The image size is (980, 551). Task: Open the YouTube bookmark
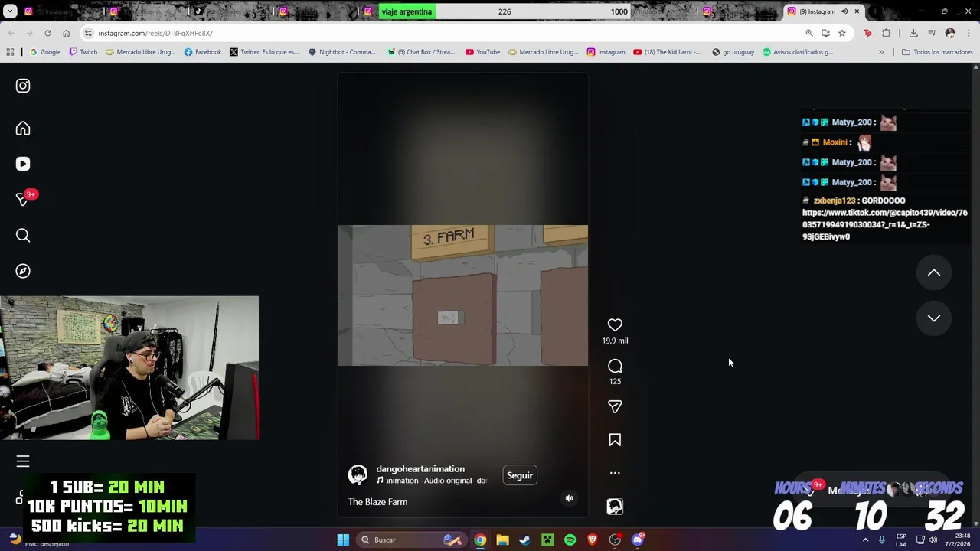pos(482,52)
